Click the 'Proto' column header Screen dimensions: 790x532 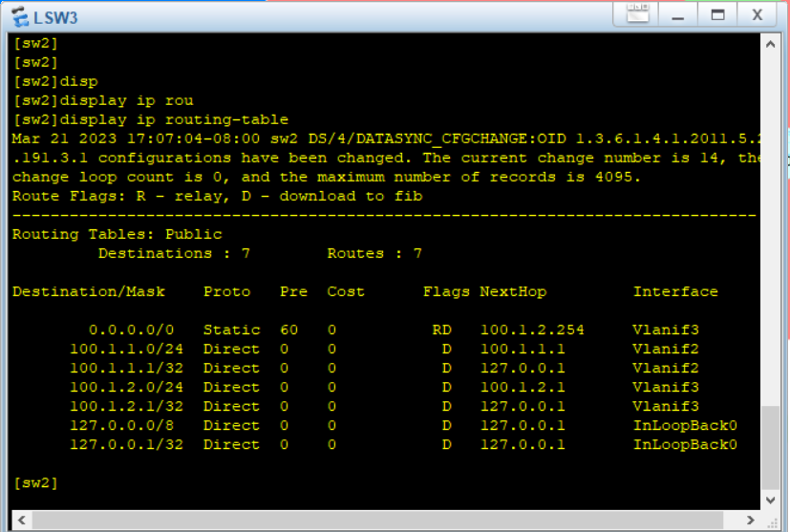tap(226, 291)
